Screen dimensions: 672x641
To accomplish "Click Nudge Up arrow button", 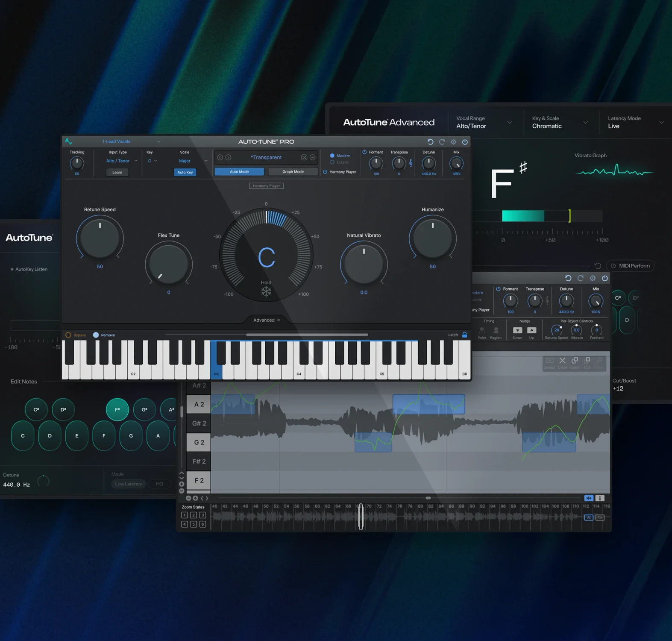I will tap(531, 330).
